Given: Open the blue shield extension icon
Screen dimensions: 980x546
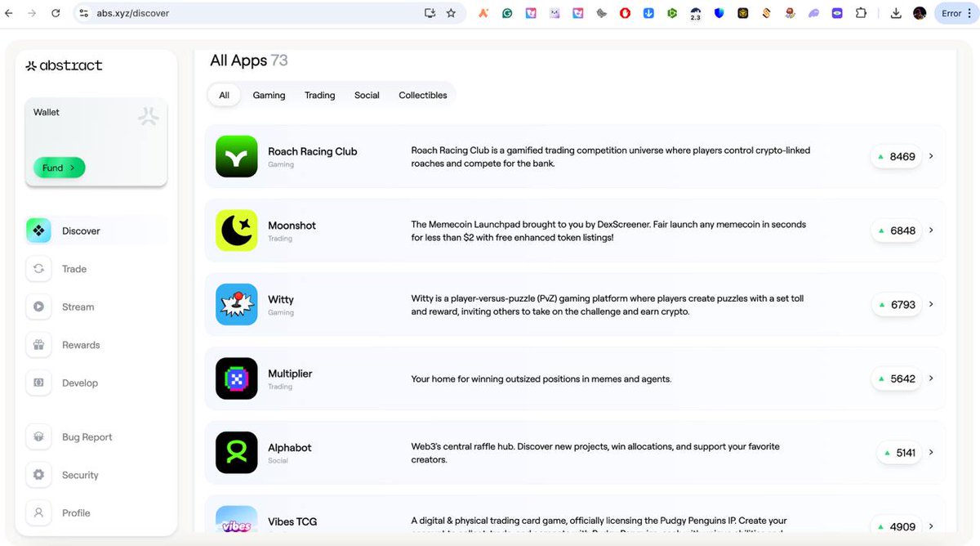Looking at the screenshot, I should (719, 13).
